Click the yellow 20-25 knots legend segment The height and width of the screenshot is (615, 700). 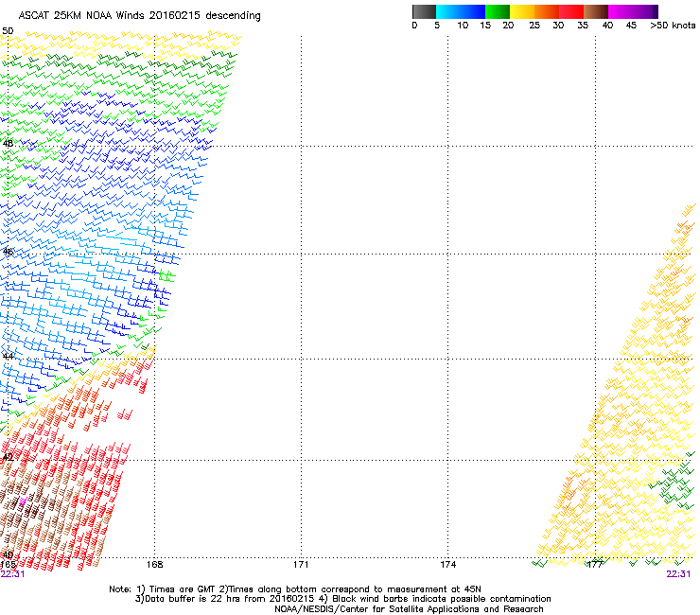click(522, 11)
